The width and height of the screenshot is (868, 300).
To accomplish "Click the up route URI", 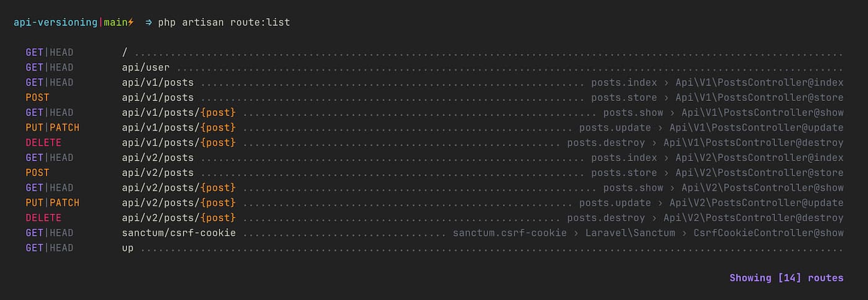I will pos(128,248).
